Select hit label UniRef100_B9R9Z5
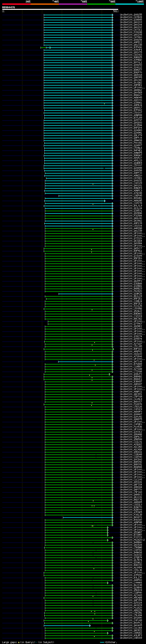 [131, 58]
